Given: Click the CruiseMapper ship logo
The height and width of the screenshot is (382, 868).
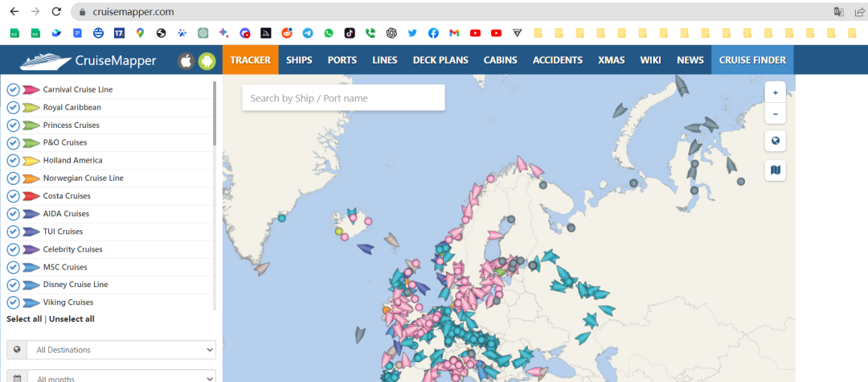Looking at the screenshot, I should point(45,61).
